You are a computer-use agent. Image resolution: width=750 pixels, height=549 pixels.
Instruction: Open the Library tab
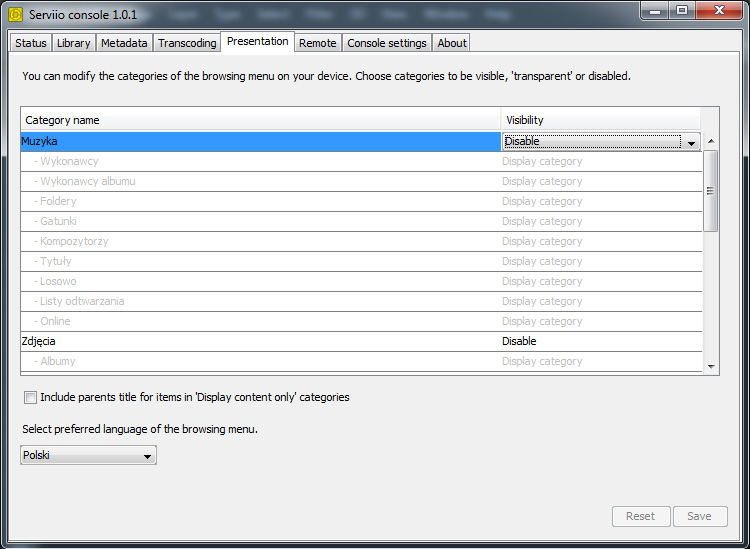74,43
